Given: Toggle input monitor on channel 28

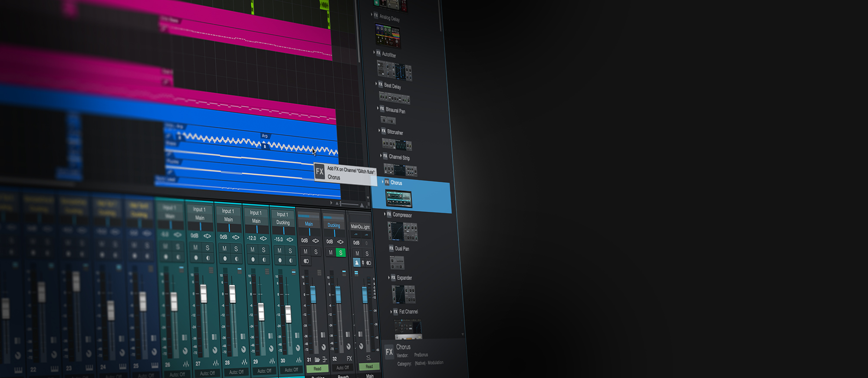Looking at the screenshot, I should tap(237, 259).
